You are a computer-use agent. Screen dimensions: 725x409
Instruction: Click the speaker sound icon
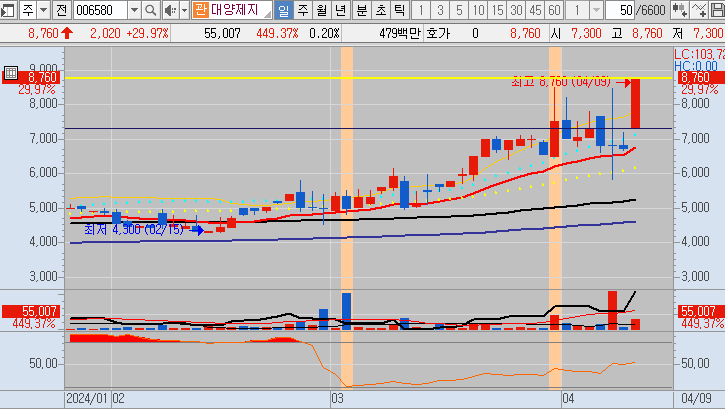click(x=170, y=10)
